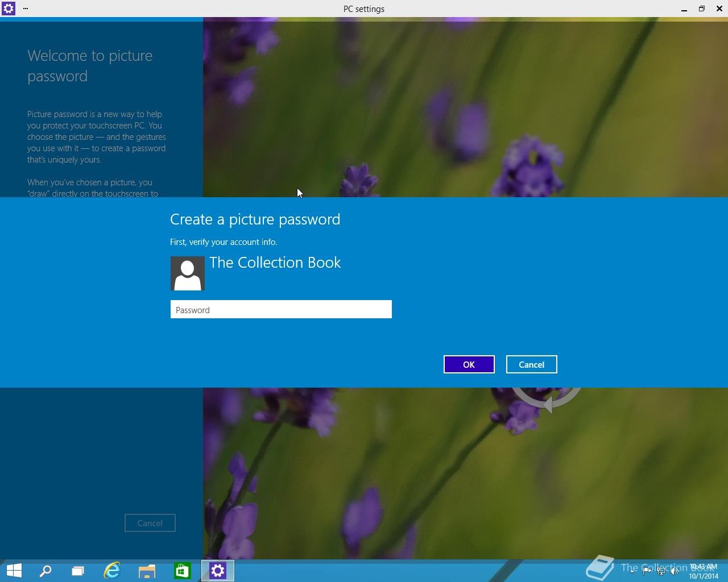Open Search from the taskbar

point(45,571)
